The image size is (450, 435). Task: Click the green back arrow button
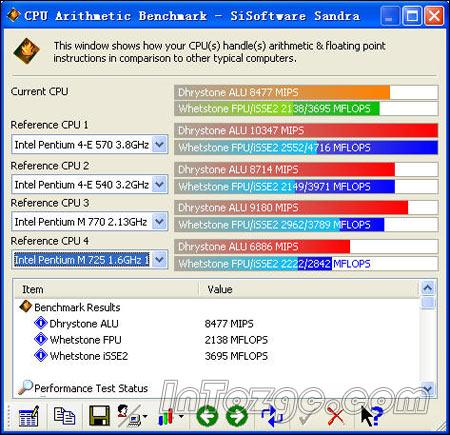pyautogui.click(x=207, y=416)
